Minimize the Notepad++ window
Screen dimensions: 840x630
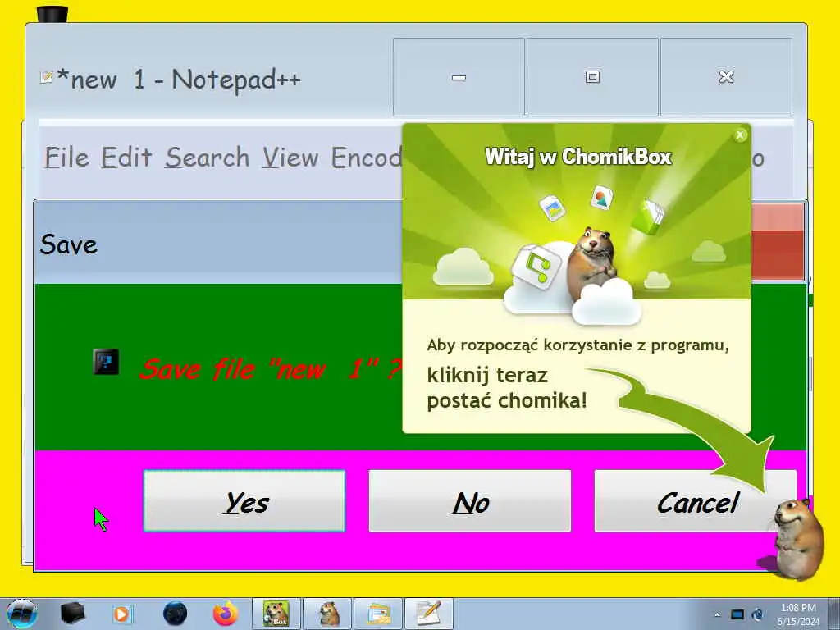coord(459,77)
